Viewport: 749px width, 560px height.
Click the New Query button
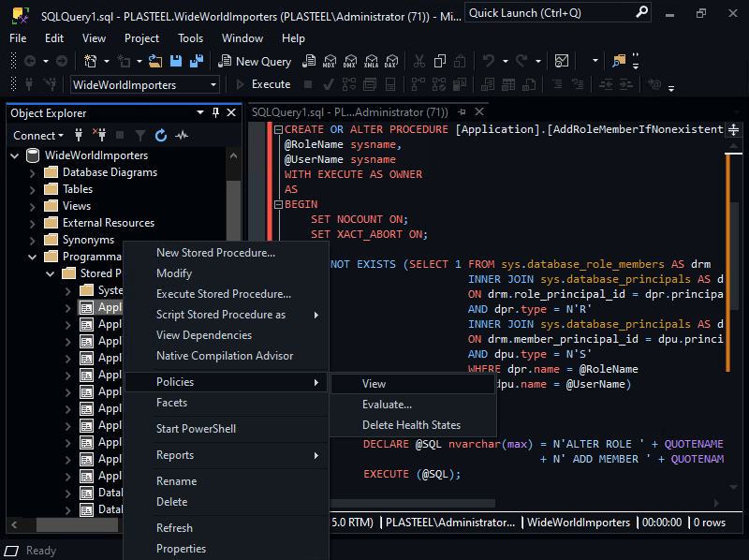[255, 61]
